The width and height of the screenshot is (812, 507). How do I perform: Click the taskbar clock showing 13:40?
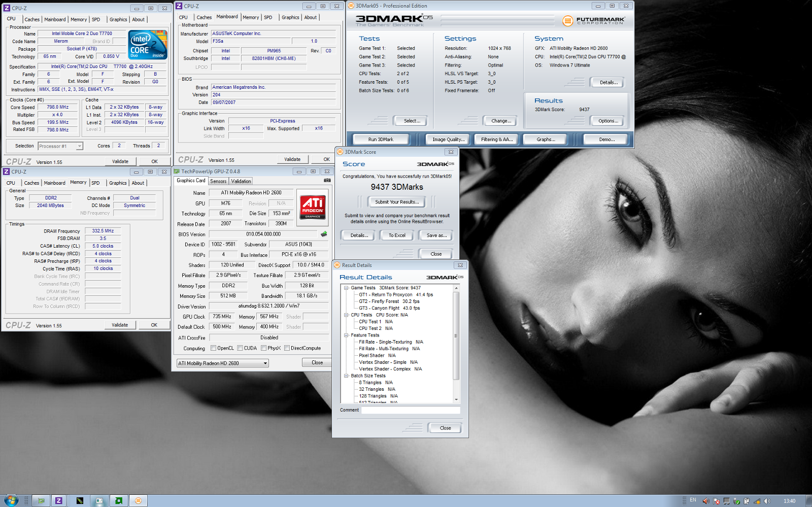(789, 501)
